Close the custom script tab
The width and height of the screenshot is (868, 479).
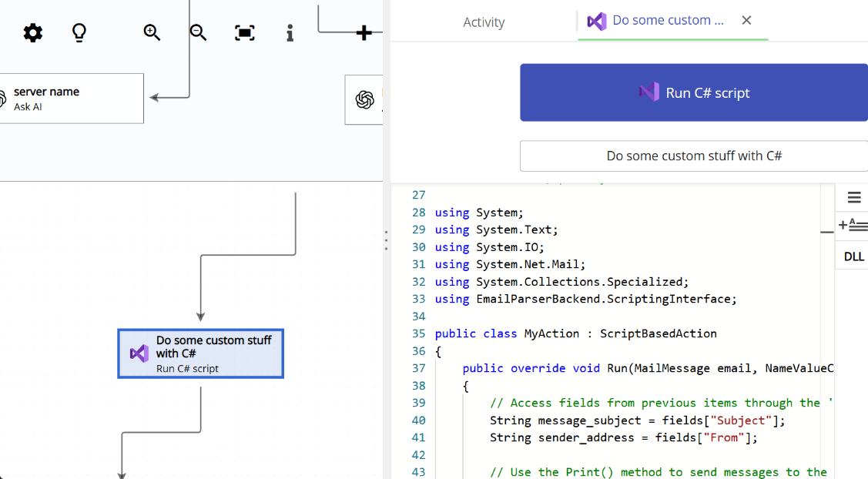pyautogui.click(x=746, y=20)
